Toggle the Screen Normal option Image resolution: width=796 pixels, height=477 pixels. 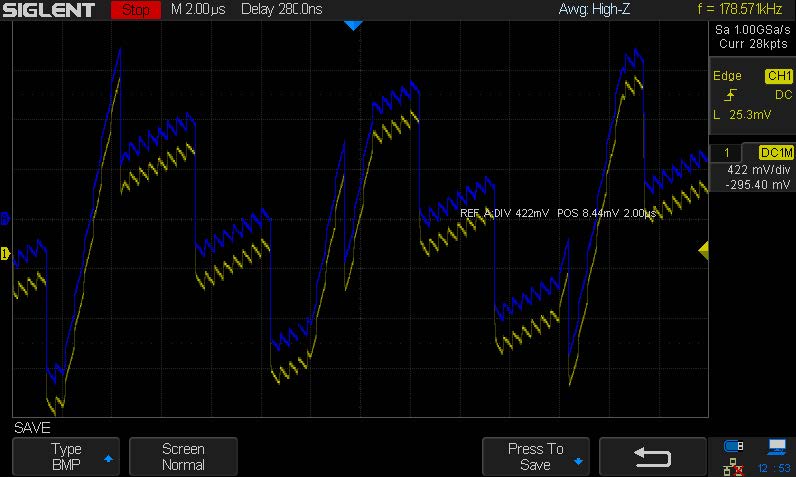pos(183,456)
